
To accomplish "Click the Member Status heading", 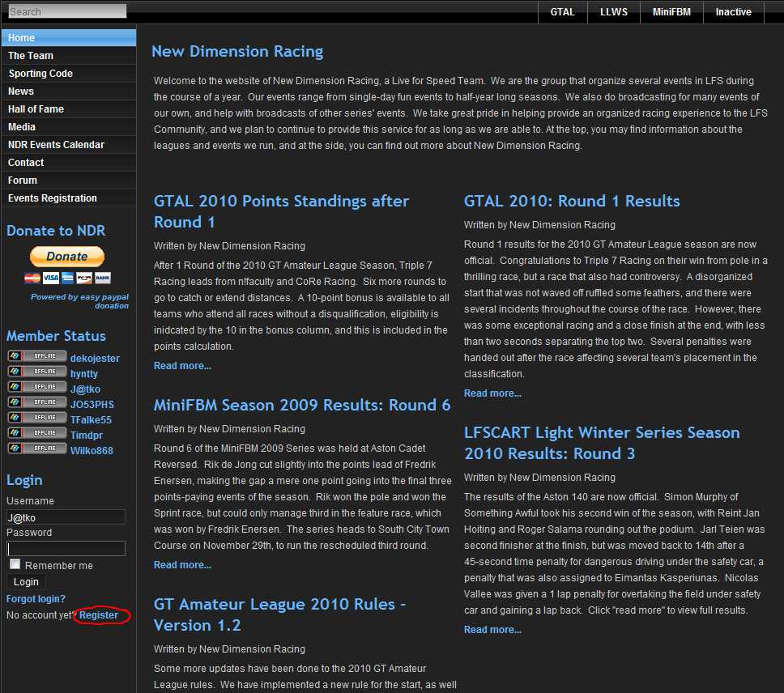I will [56, 336].
